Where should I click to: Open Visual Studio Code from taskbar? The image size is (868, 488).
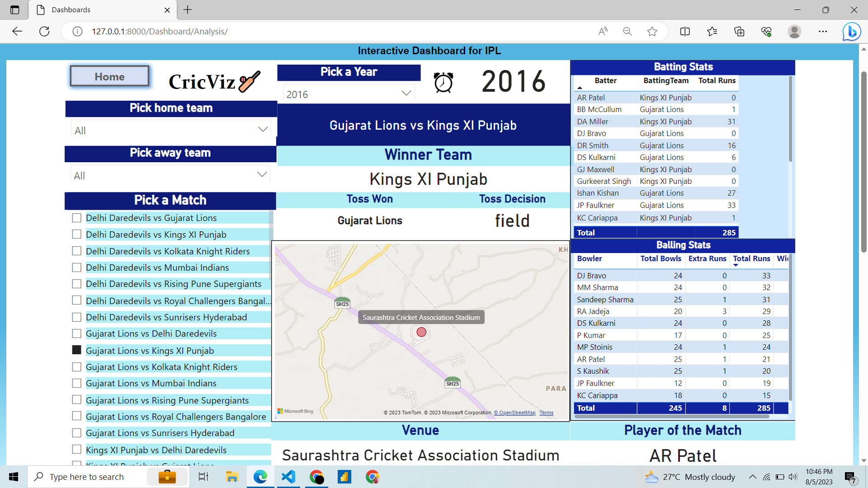click(288, 477)
